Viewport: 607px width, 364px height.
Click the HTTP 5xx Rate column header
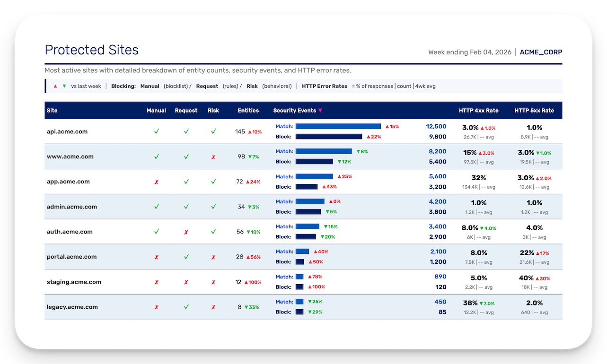534,111
